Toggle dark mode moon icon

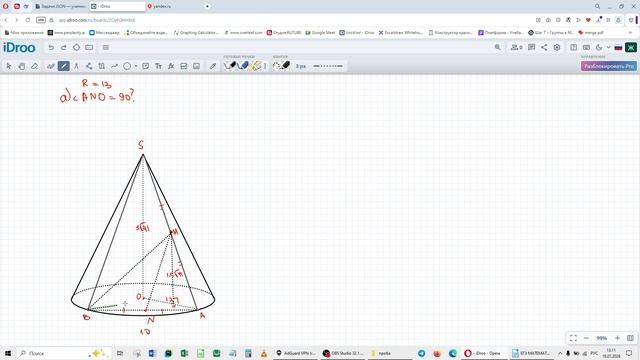point(599,47)
